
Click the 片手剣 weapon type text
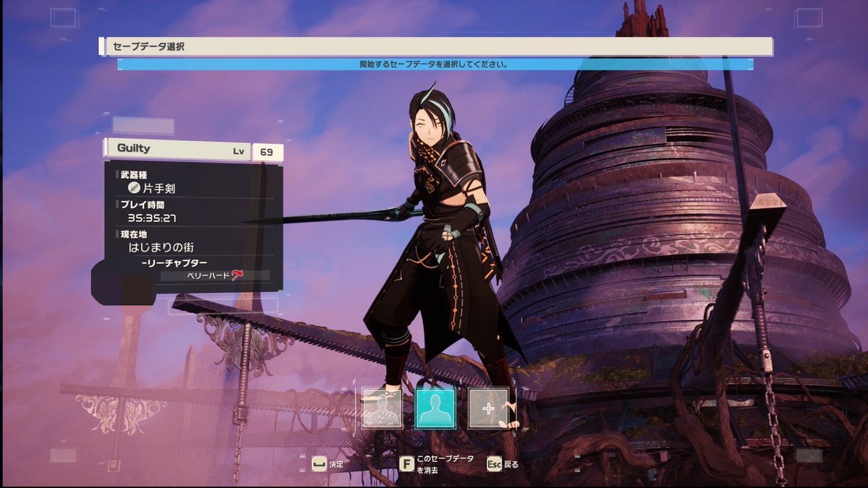pos(159,188)
